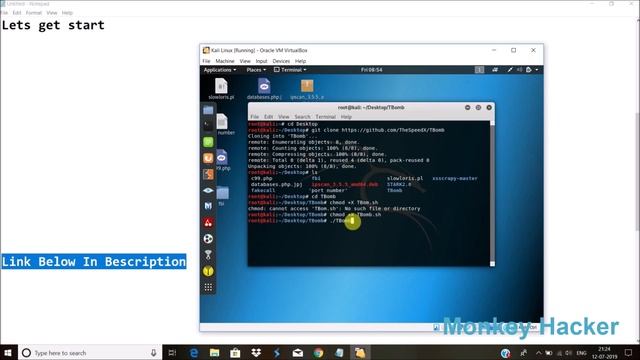The image size is (640, 360).
Task: Minimize the Kali terminal window
Action: [x=467, y=107]
